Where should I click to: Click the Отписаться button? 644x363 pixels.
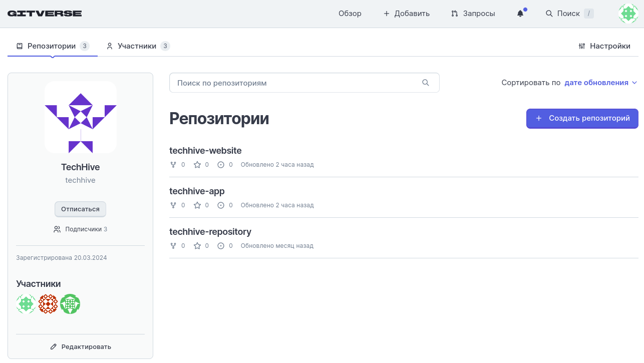click(80, 209)
